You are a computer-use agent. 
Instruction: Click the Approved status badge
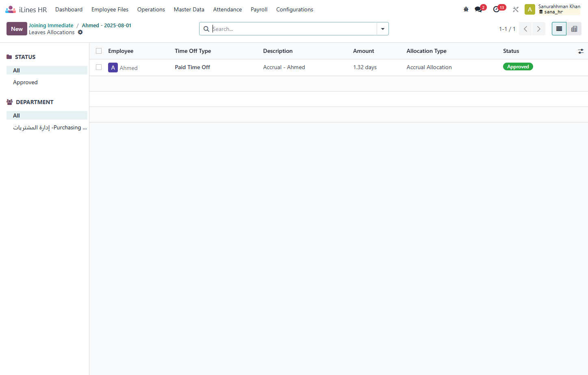(518, 67)
